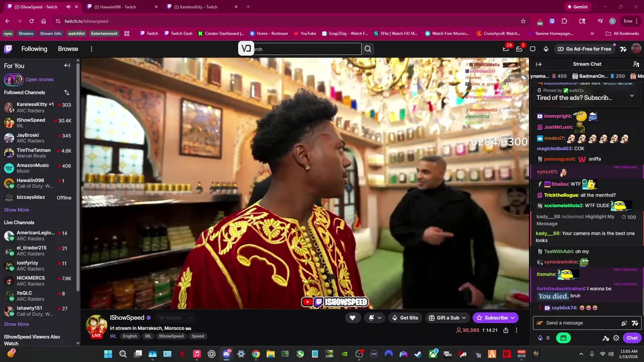
Task: Open TimTheTatman in followed channels
Action: (39, 153)
